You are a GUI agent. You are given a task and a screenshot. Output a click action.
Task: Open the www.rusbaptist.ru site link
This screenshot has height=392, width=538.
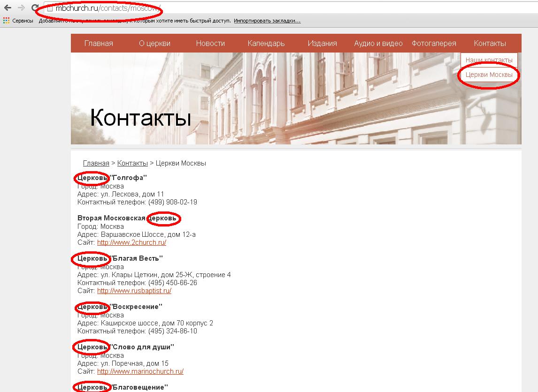pos(134,291)
